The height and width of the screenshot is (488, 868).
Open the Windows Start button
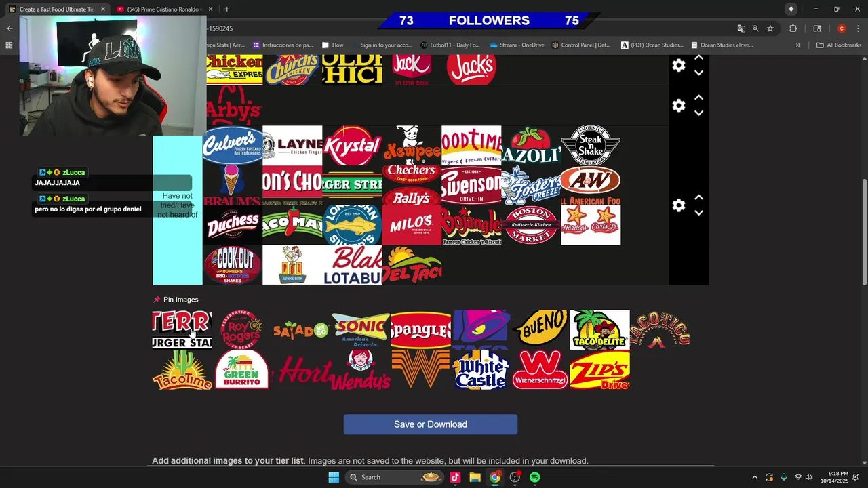click(x=334, y=477)
